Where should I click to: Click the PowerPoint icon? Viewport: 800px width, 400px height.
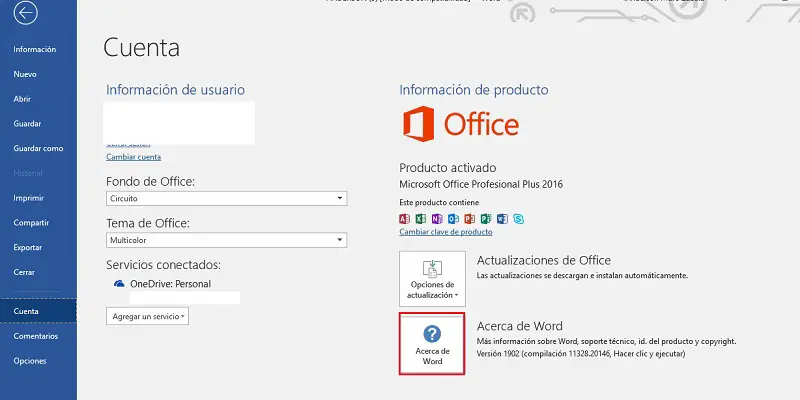[469, 219]
